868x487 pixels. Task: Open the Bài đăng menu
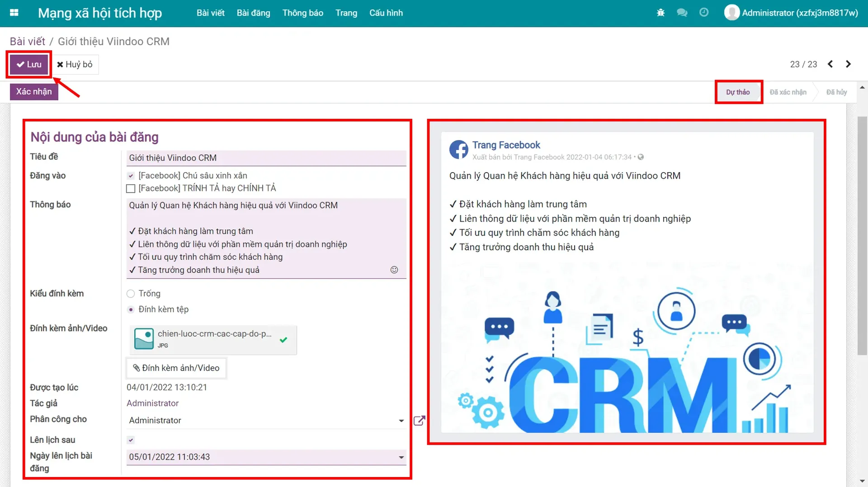click(x=253, y=13)
